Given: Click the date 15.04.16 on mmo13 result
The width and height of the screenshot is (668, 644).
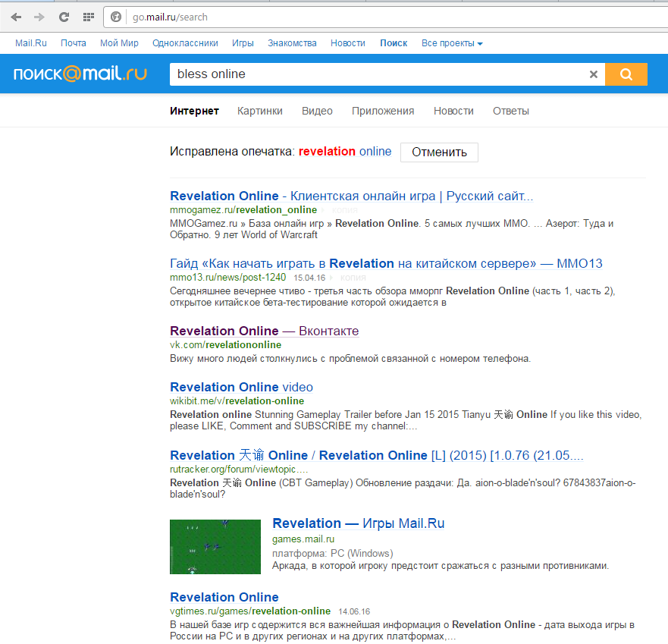Looking at the screenshot, I should tap(309, 278).
